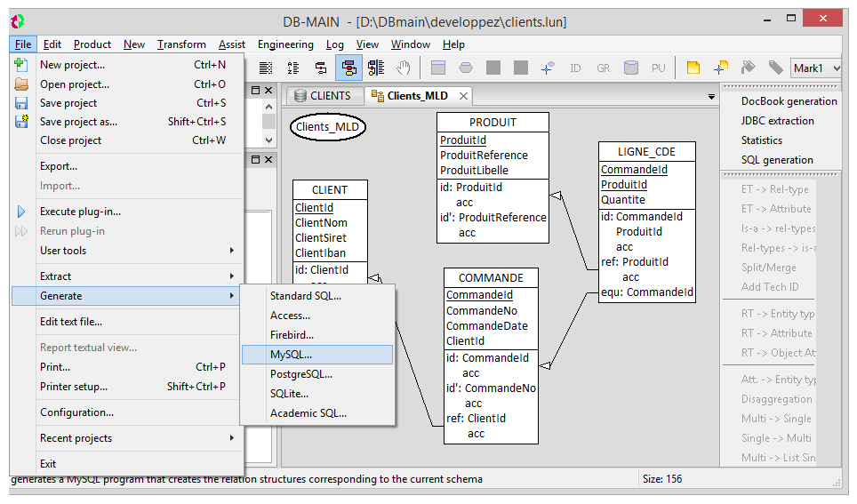857x504 pixels.
Task: Select the graphical compact view toolbar icon
Action: click(322, 68)
